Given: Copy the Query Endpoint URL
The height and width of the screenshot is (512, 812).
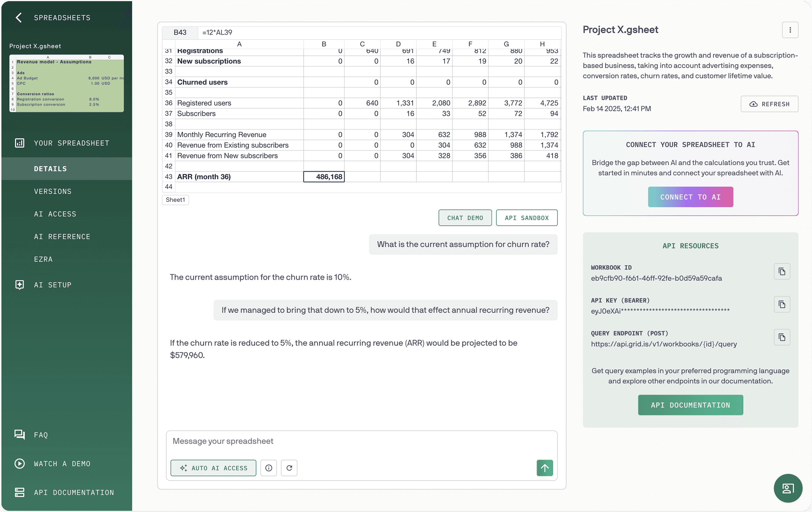Looking at the screenshot, I should [x=782, y=337].
